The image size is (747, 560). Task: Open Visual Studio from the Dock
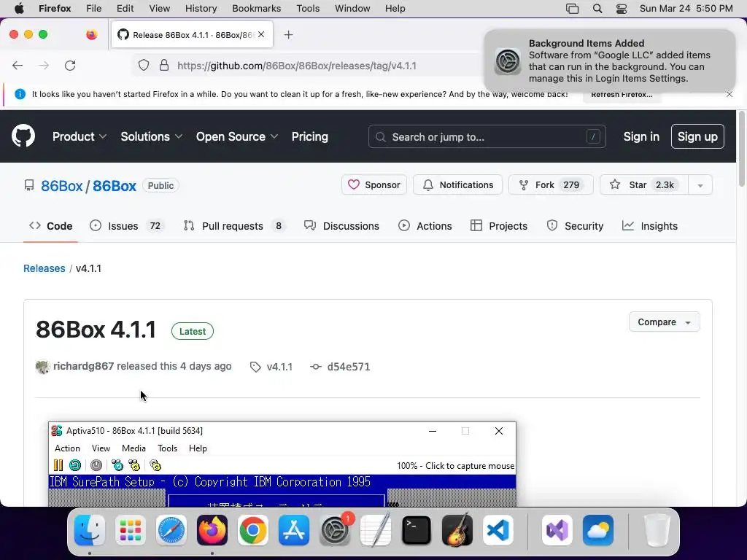click(557, 530)
